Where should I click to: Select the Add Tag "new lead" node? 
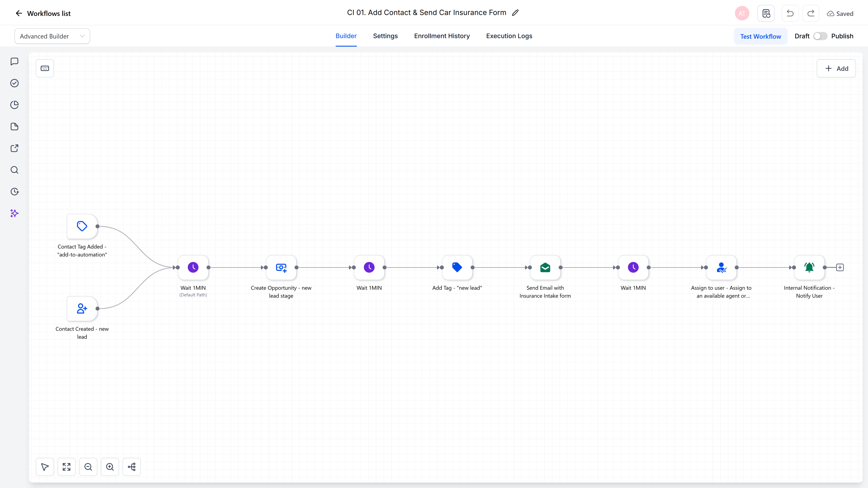click(x=457, y=267)
